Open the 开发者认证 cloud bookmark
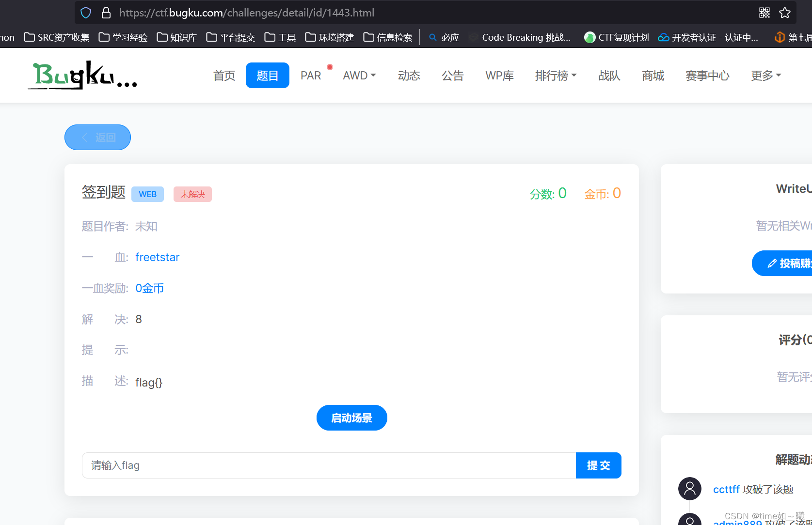This screenshot has width=812, height=525. click(x=708, y=37)
